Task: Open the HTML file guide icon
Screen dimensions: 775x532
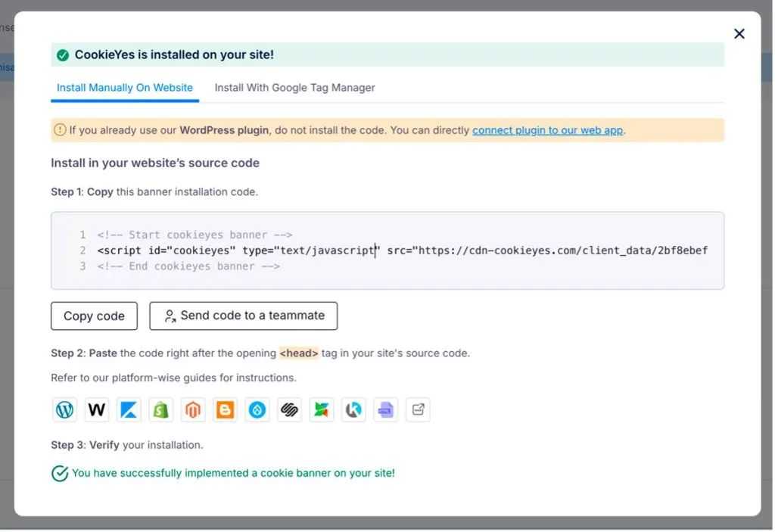Action: click(x=386, y=410)
